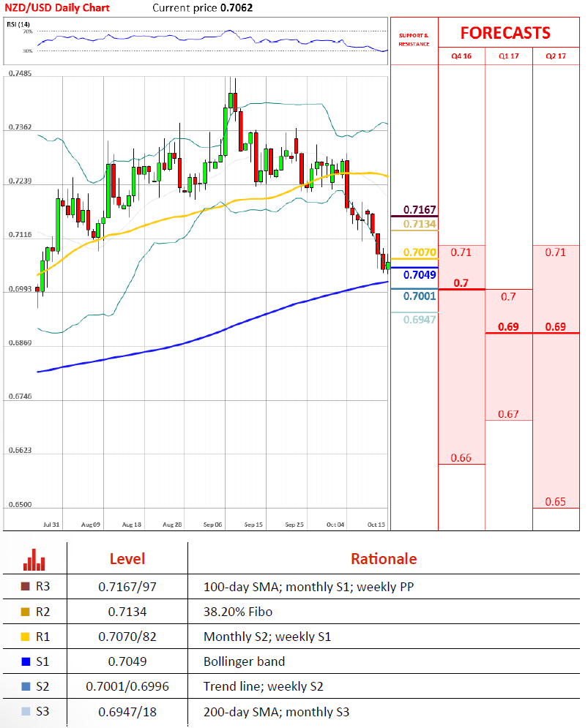
Task: Click the 200-day SMA; monthly S3 rationale
Action: [276, 712]
